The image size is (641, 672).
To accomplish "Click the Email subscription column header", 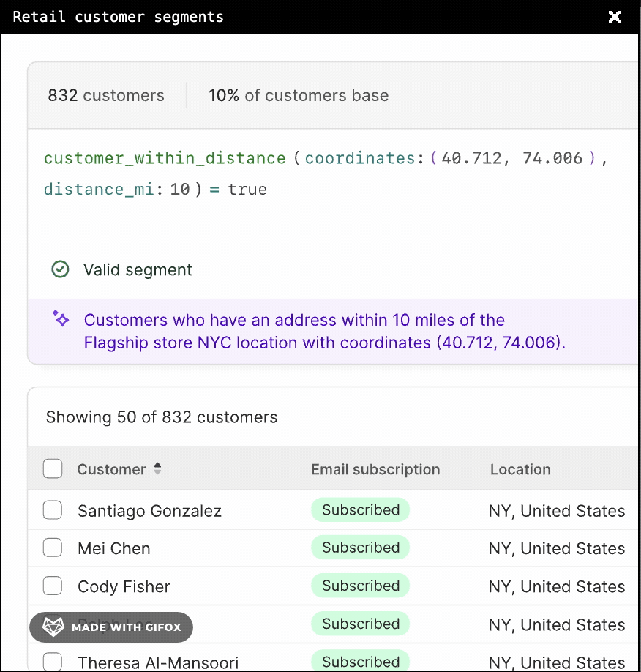I will (375, 469).
